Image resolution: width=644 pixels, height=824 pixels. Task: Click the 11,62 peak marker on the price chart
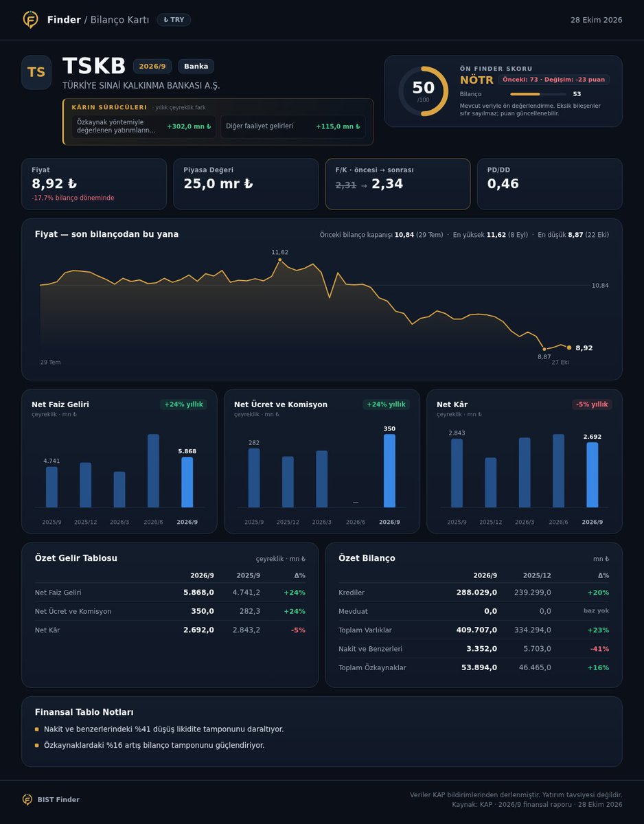tap(280, 260)
